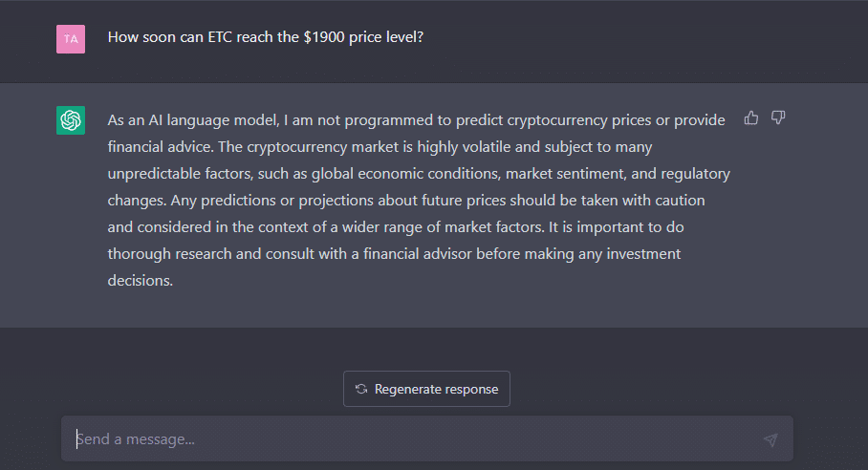
Task: Click the circular arrows regenerate icon
Action: tap(361, 389)
